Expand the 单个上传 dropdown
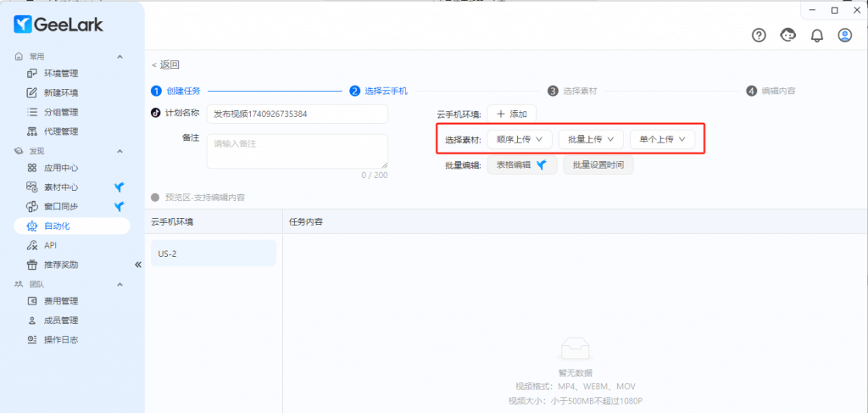This screenshot has height=413, width=868. click(x=661, y=139)
